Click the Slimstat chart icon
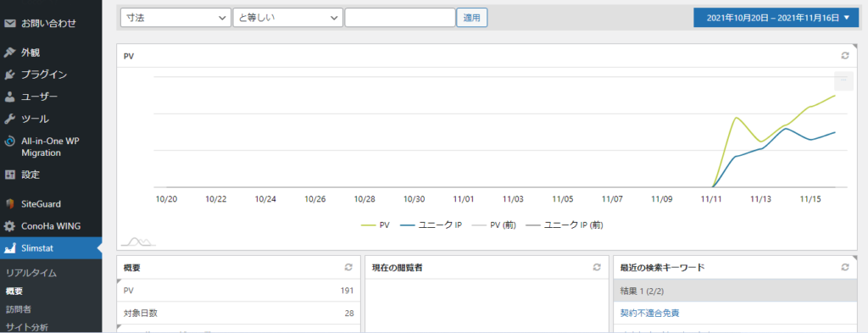 click(9, 249)
